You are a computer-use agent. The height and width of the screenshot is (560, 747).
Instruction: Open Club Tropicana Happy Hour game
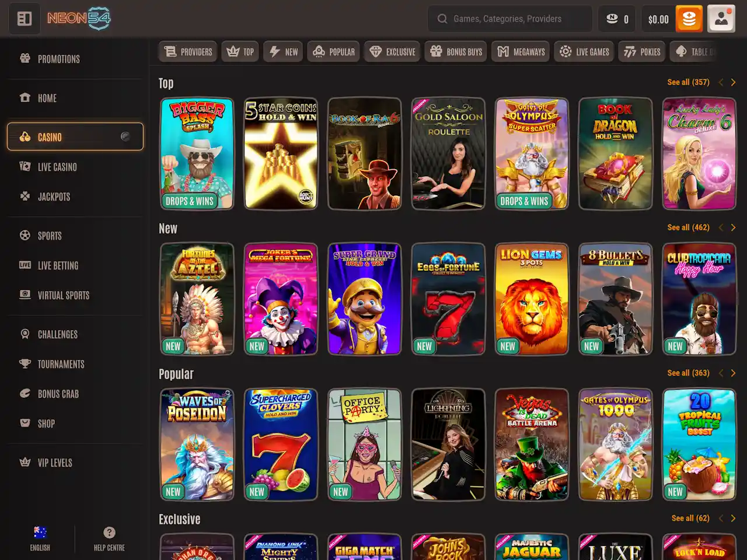click(x=699, y=299)
